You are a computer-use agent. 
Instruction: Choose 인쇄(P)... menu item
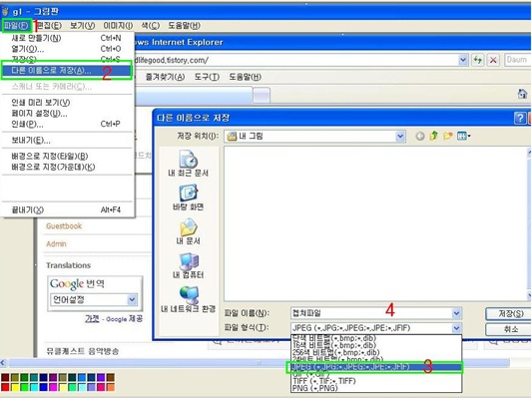pos(67,124)
